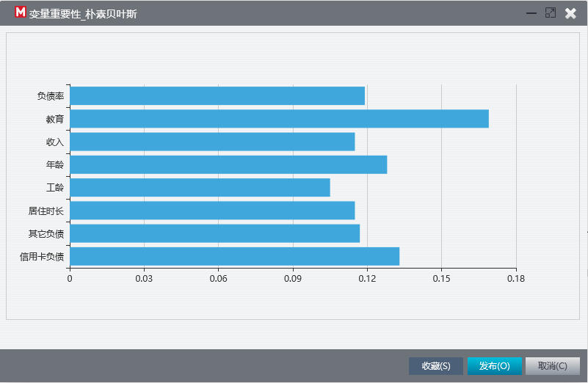Click the 信用卡负债 axis label
Screen dimensions: 588x383
tap(42, 257)
